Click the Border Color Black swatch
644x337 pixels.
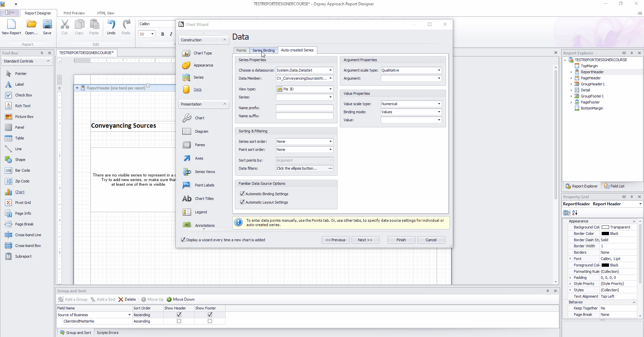pyautogui.click(x=605, y=234)
